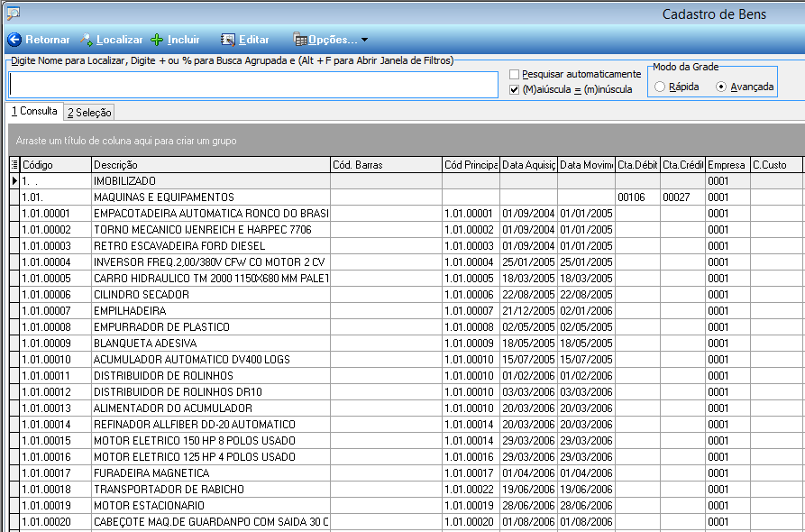The image size is (805, 532).
Task: Select the MAQUINAS E EQUIPAMENTOS row
Action: [x=407, y=197]
